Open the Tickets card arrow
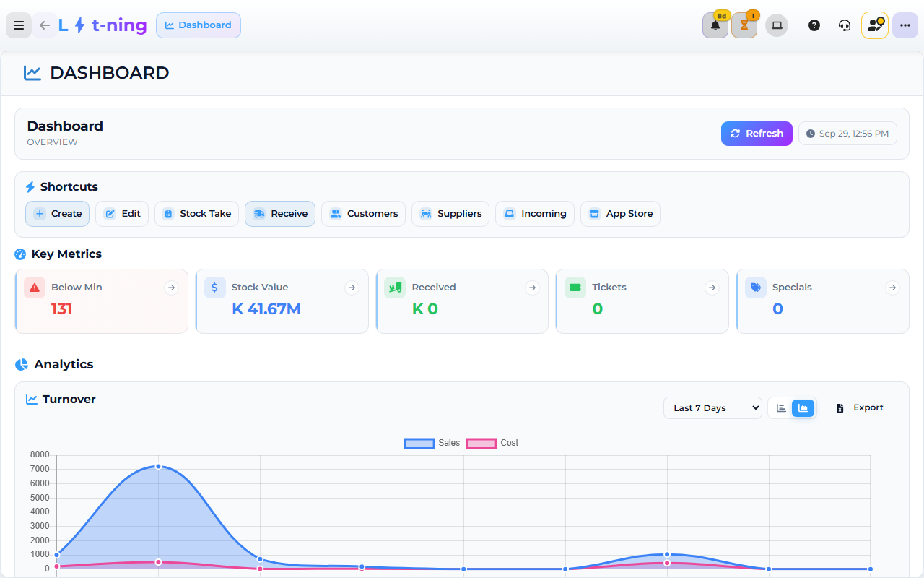This screenshot has width=924, height=578. point(712,288)
